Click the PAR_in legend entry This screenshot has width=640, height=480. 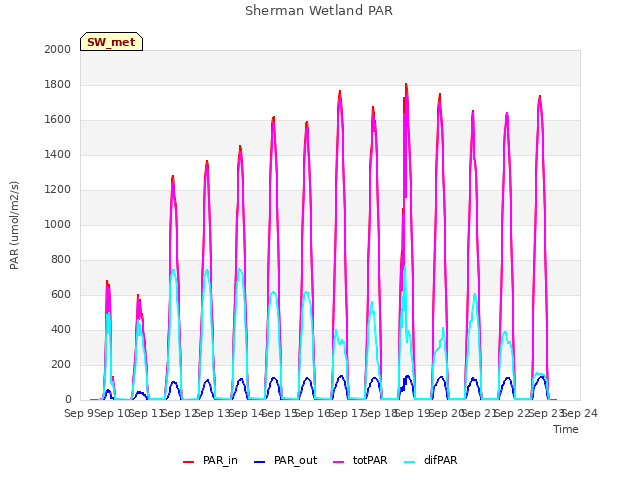click(x=210, y=460)
